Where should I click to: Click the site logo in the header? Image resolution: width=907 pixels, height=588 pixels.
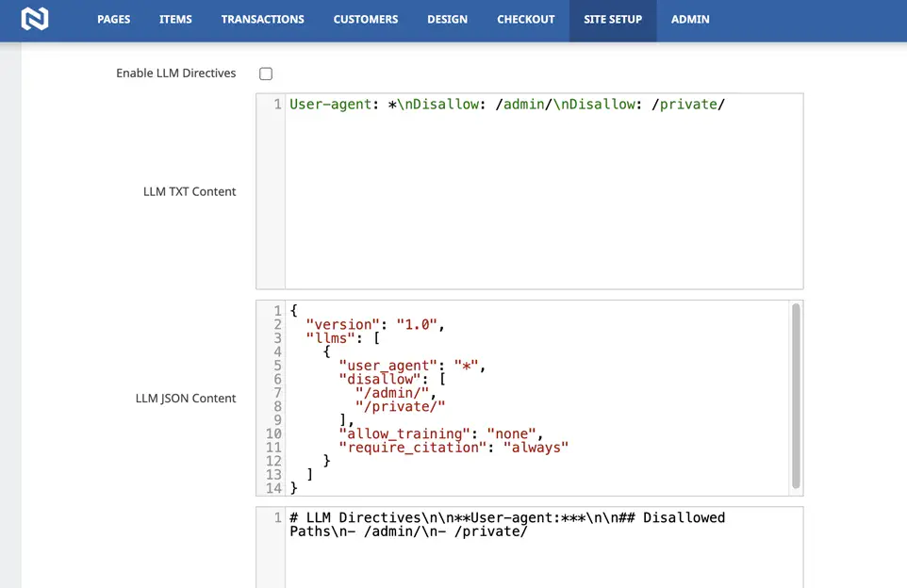pyautogui.click(x=35, y=19)
